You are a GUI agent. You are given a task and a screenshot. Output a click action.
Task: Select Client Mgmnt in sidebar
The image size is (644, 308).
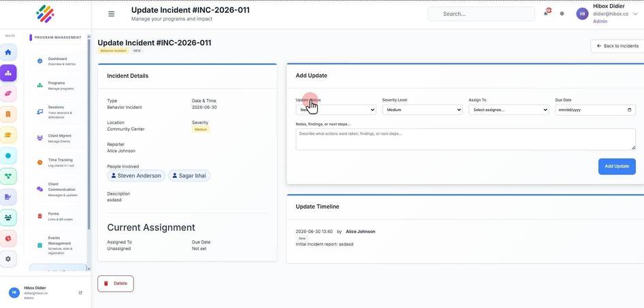click(57, 138)
